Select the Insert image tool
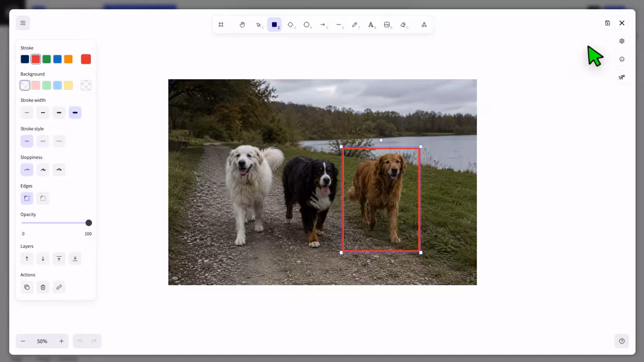The width and height of the screenshot is (644, 362). click(387, 25)
